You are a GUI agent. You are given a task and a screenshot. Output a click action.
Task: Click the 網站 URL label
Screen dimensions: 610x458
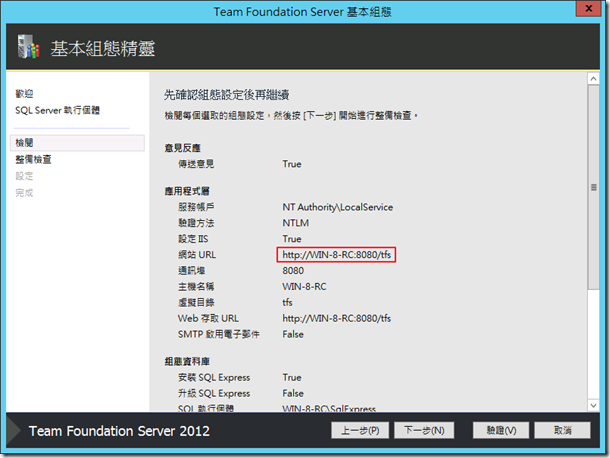(197, 255)
